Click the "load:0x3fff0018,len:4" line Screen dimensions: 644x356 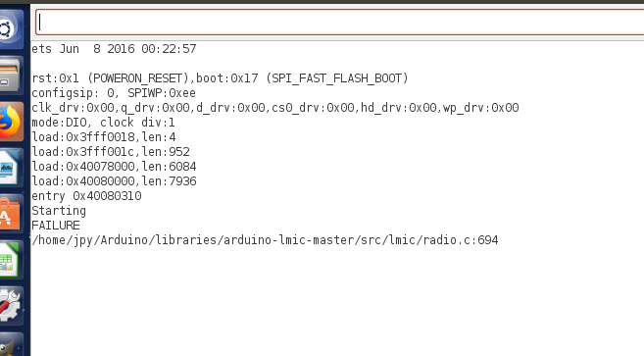click(x=104, y=137)
